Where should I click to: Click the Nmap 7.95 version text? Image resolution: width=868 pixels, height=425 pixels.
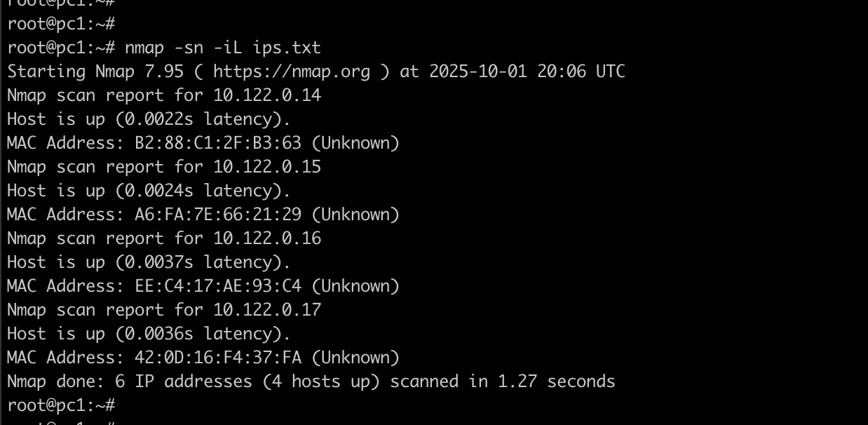pos(140,72)
